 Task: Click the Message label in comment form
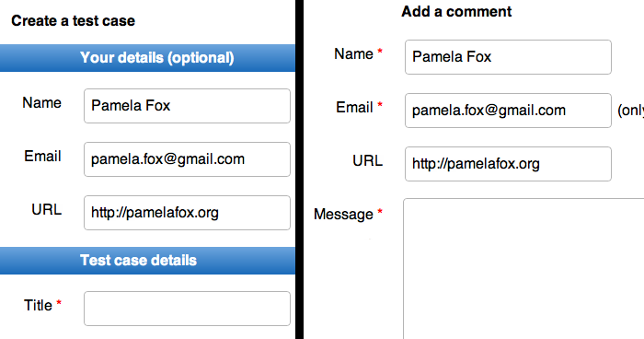[343, 215]
